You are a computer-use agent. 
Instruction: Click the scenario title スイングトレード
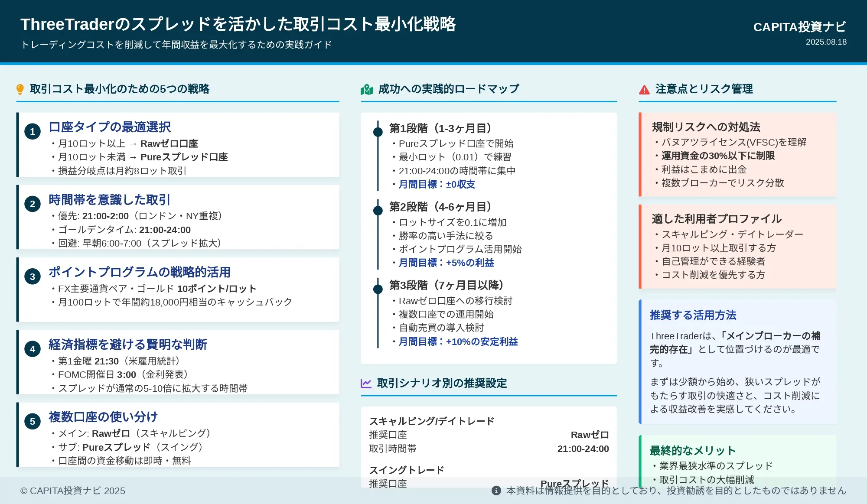[407, 470]
